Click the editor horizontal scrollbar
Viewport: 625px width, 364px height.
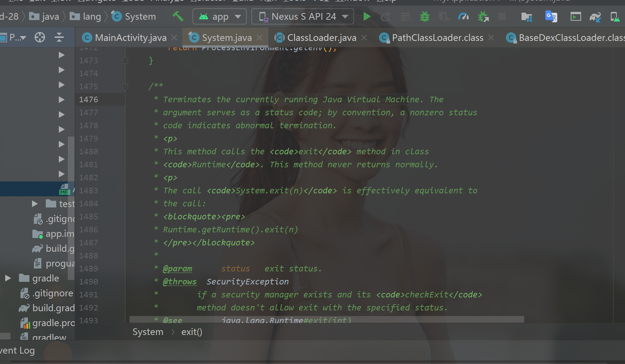click(327, 319)
